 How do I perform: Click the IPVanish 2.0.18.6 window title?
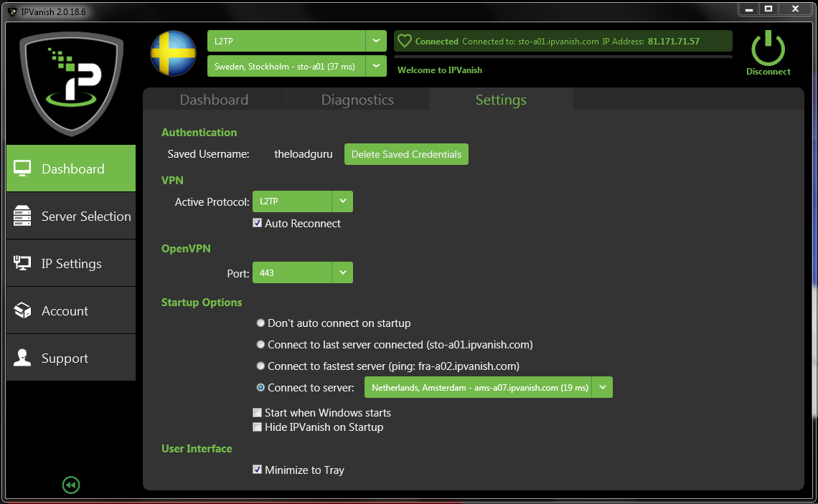coord(53,11)
